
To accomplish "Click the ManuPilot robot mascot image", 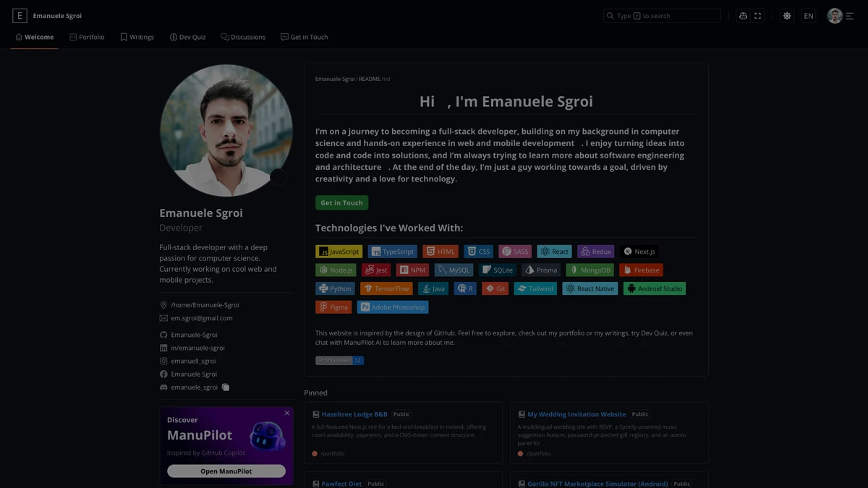I will [x=268, y=436].
